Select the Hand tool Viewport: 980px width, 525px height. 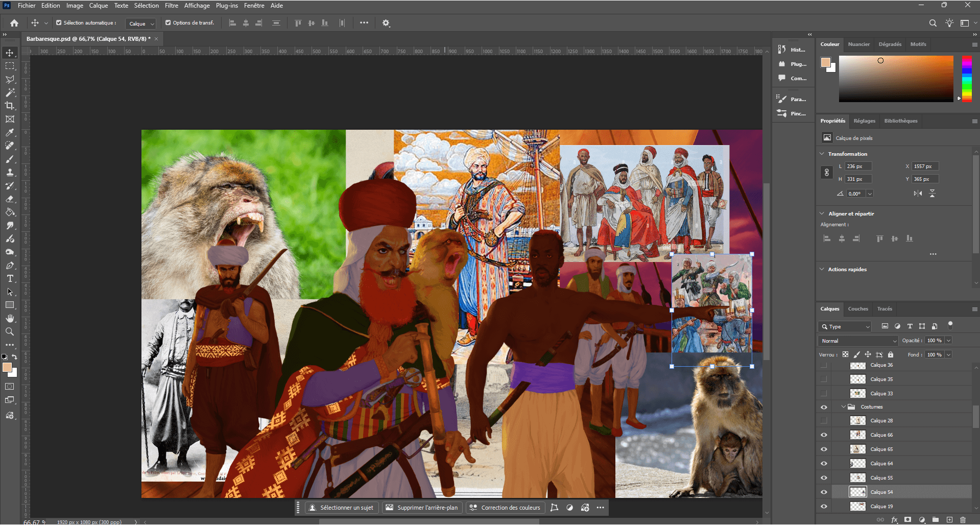tap(10, 318)
